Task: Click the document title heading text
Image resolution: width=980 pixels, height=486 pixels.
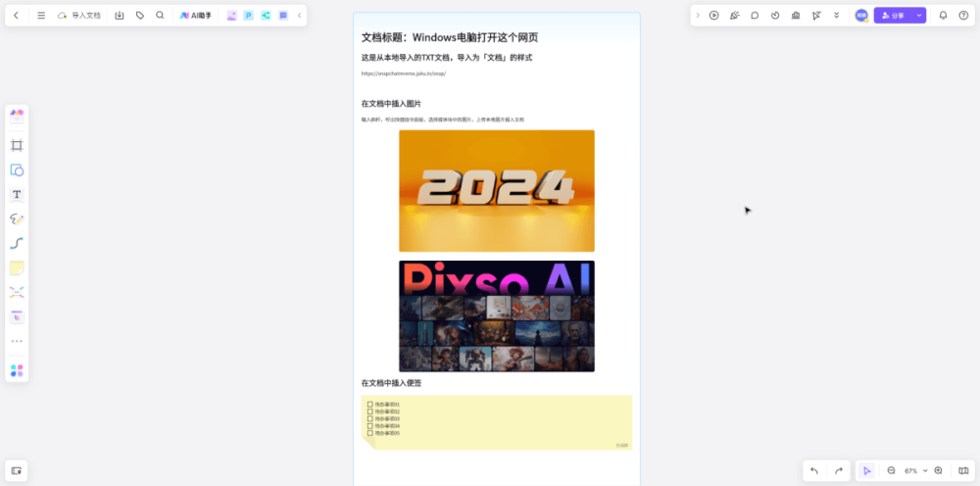Action: pos(450,37)
